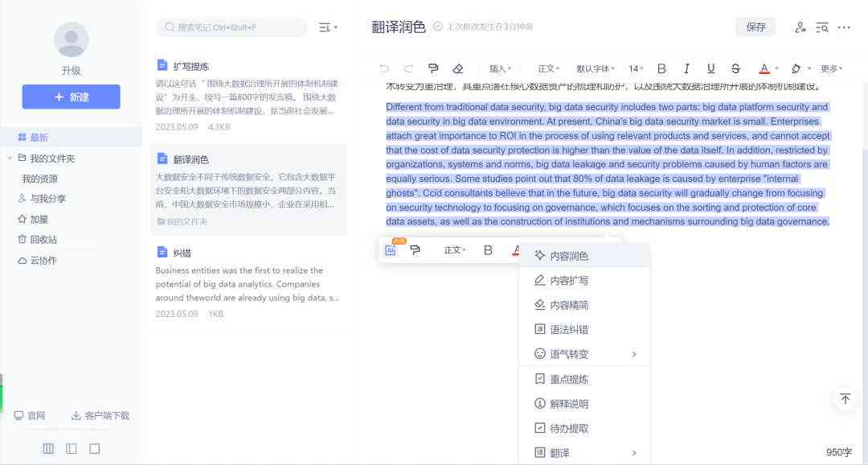Image resolution: width=868 pixels, height=465 pixels.
Task: Open 云协作 in the sidebar
Action: coord(37,261)
